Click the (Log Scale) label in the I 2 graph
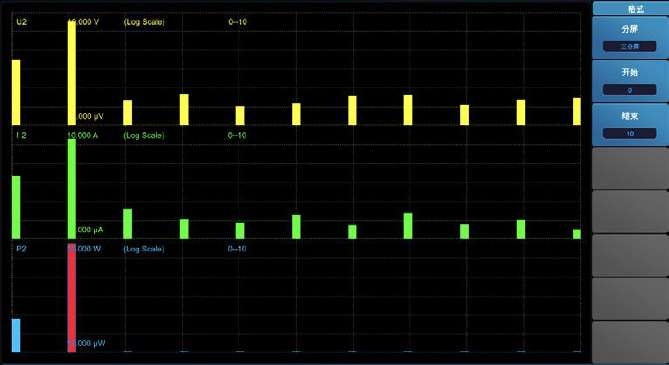 144,135
